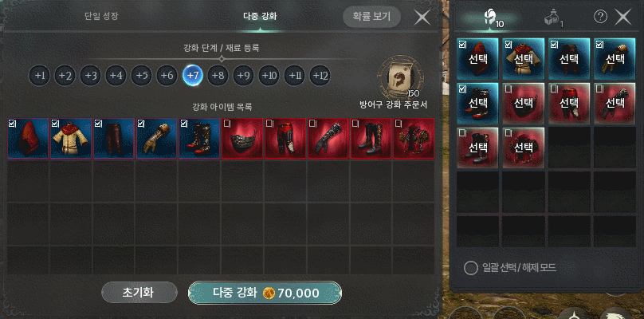Switch to the 다중 강화 tab

pyautogui.click(x=260, y=17)
